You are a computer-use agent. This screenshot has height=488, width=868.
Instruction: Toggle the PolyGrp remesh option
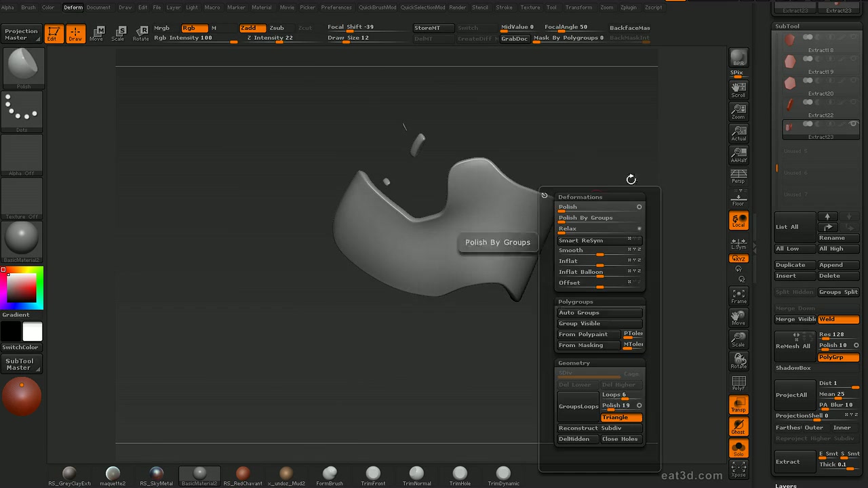coord(838,357)
